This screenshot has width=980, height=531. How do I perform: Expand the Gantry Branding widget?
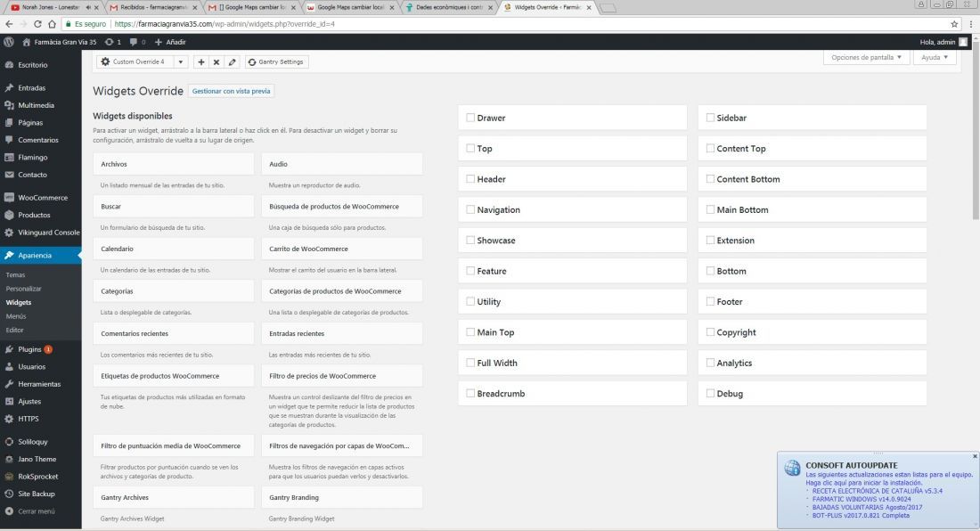click(342, 498)
